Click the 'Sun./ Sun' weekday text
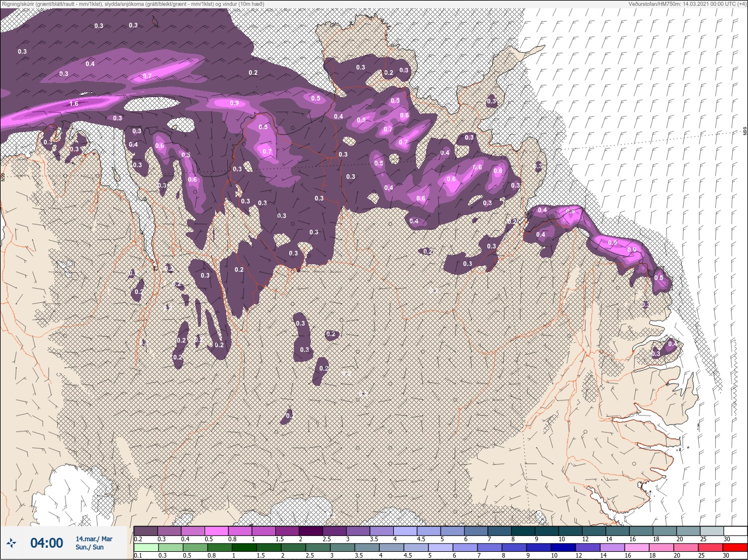 tap(89, 547)
